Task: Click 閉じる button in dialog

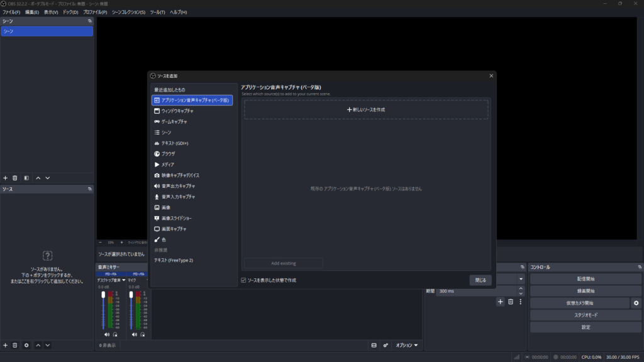Action: point(480,280)
